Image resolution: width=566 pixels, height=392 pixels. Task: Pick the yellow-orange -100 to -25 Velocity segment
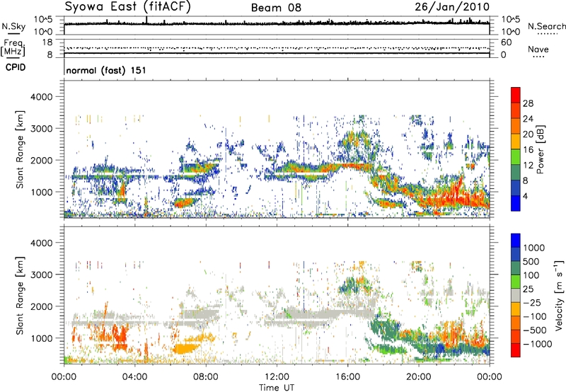coord(516,309)
